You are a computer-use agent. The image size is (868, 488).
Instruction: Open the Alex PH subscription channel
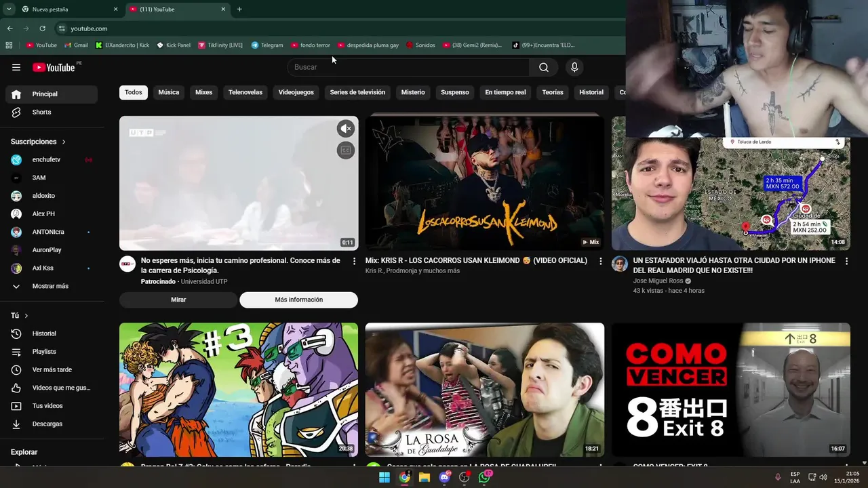52,214
